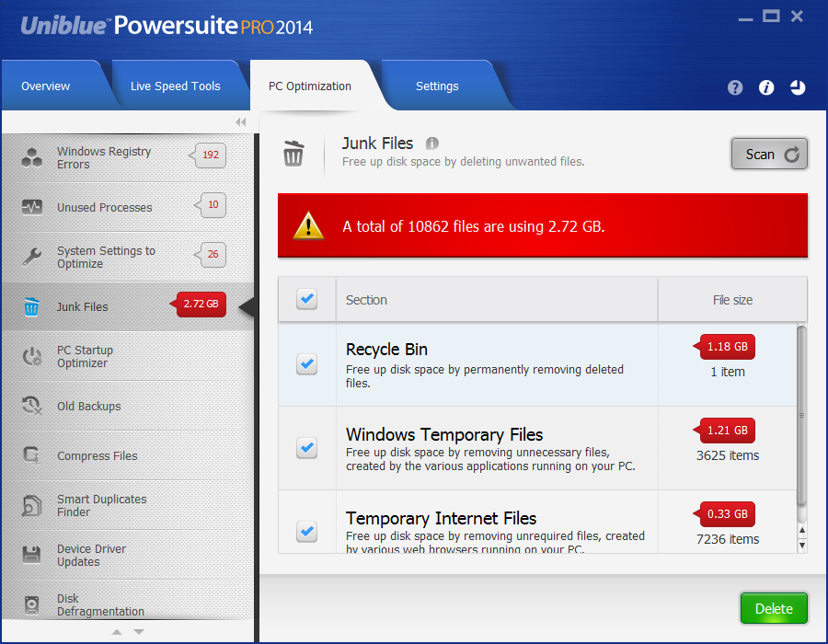This screenshot has height=644, width=828.
Task: Click the junk files list scrollbar thumb
Action: 801,417
